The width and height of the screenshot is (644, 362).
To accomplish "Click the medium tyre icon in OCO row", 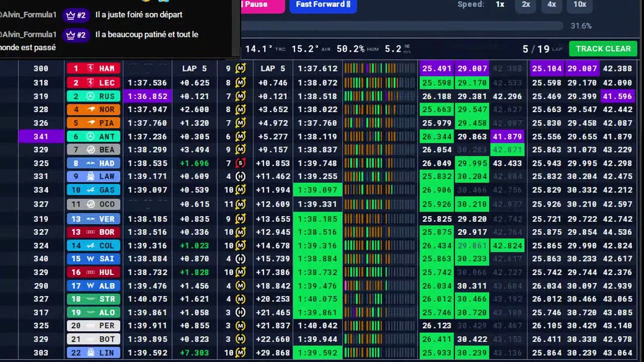I will click(x=240, y=204).
